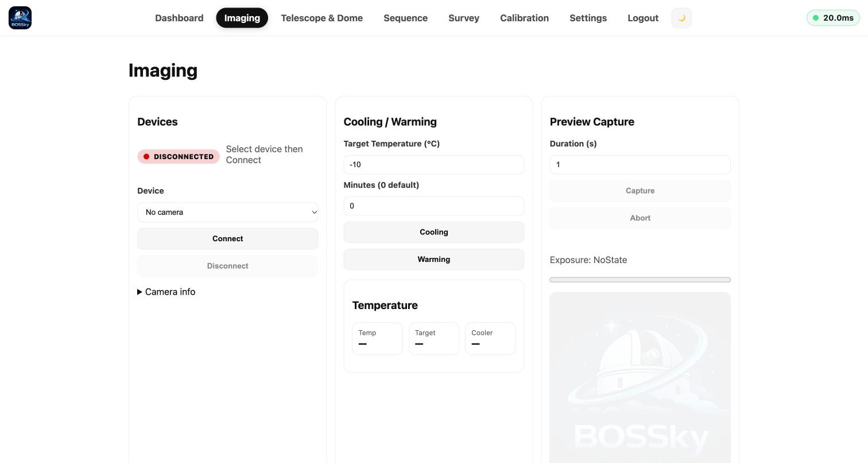Screen dimensions: 868x463
Task: Start the Cooling process
Action: coord(433,232)
